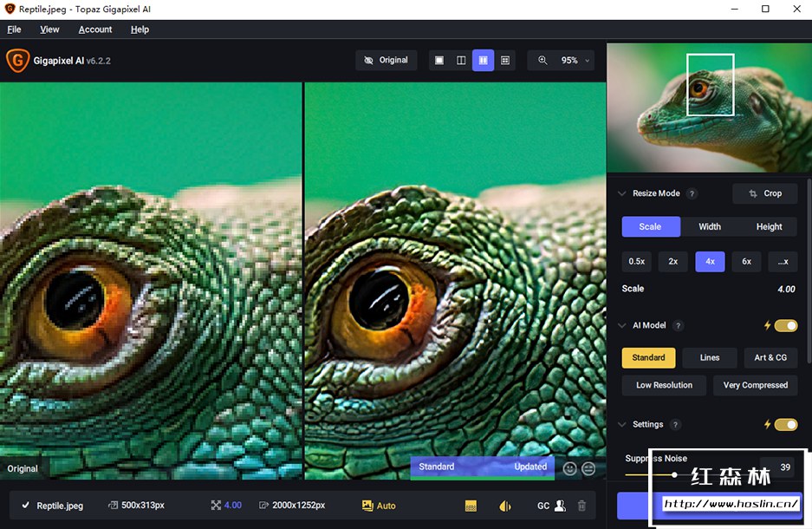
Task: Toggle the Reptile.jpeg checkmark
Action: pos(25,506)
